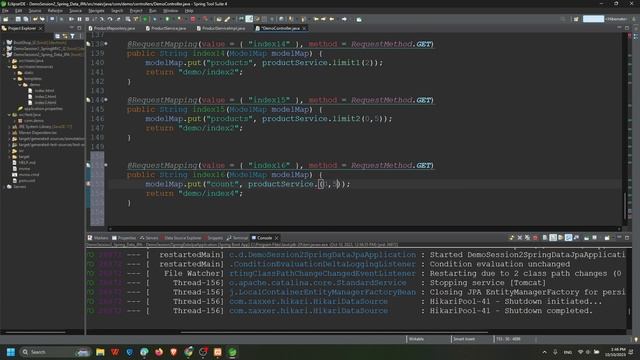Click the Windows Start button
Viewport: 640px width, 360px height.
[11, 352]
